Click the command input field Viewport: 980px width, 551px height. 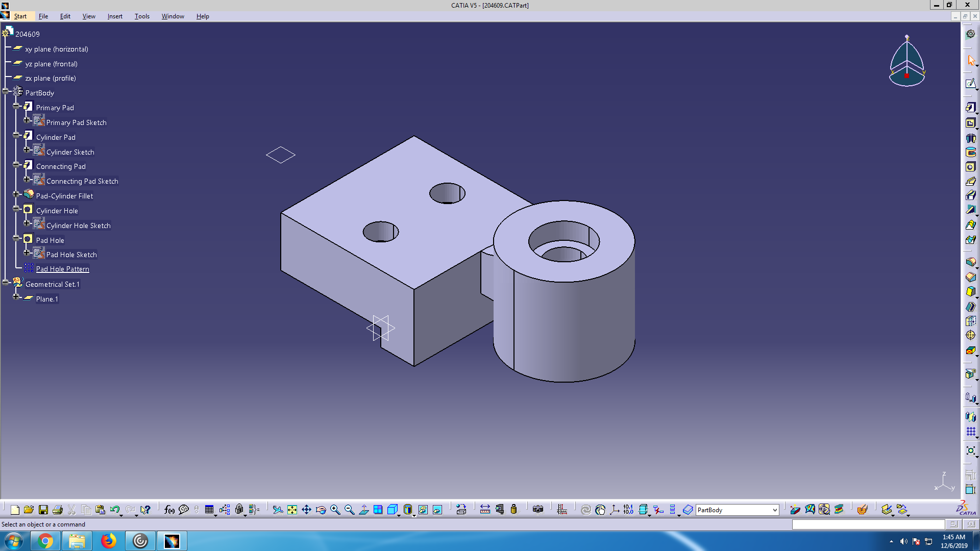868,524
